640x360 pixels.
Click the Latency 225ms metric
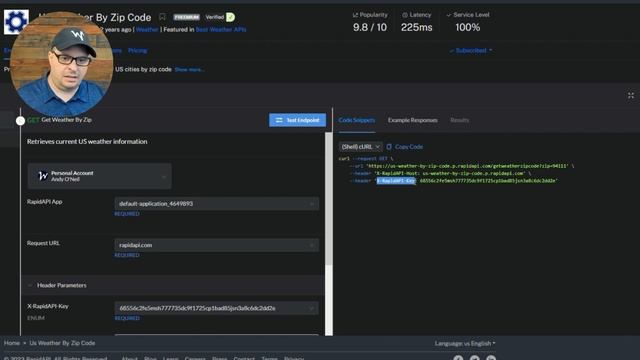(417, 22)
